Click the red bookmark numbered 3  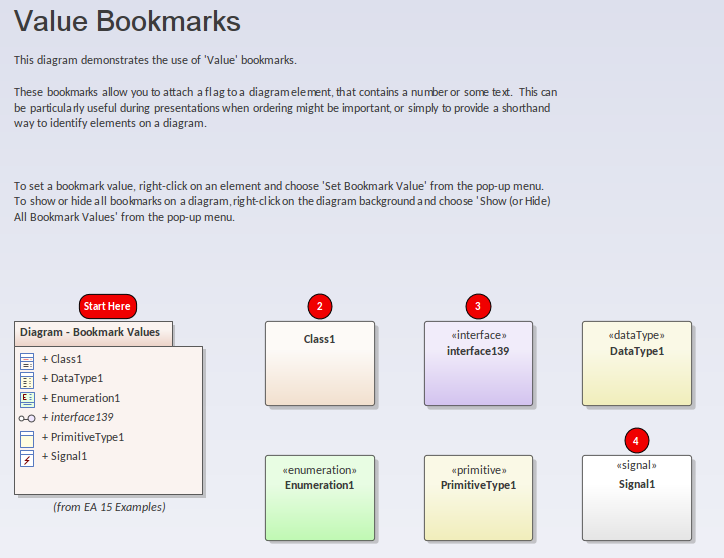click(x=478, y=306)
